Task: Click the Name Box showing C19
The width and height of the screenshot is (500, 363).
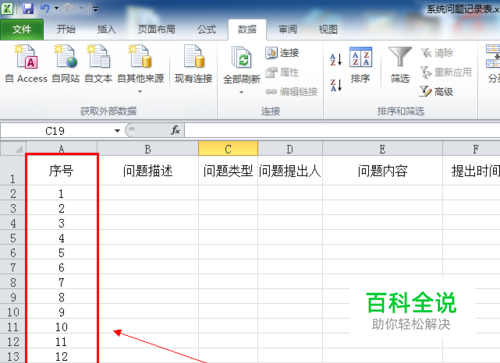Action: tap(55, 131)
